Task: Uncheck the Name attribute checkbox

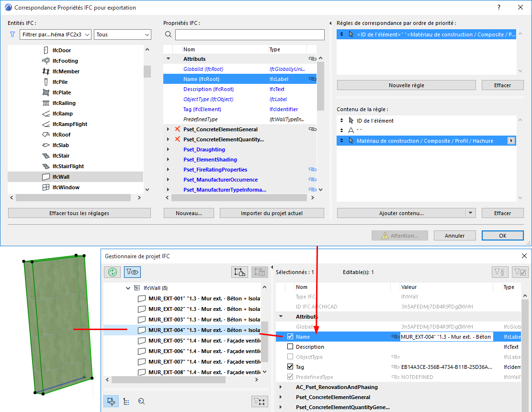Action: [290, 336]
